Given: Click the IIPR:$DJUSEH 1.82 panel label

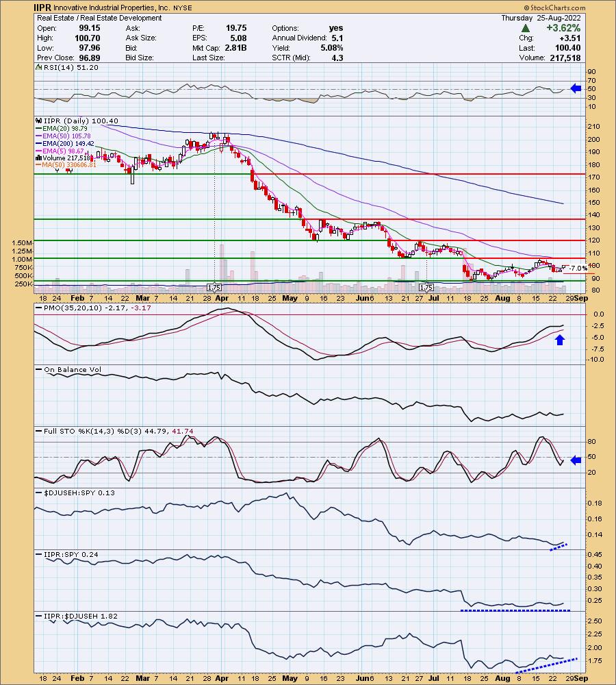Looking at the screenshot, I should [81, 616].
